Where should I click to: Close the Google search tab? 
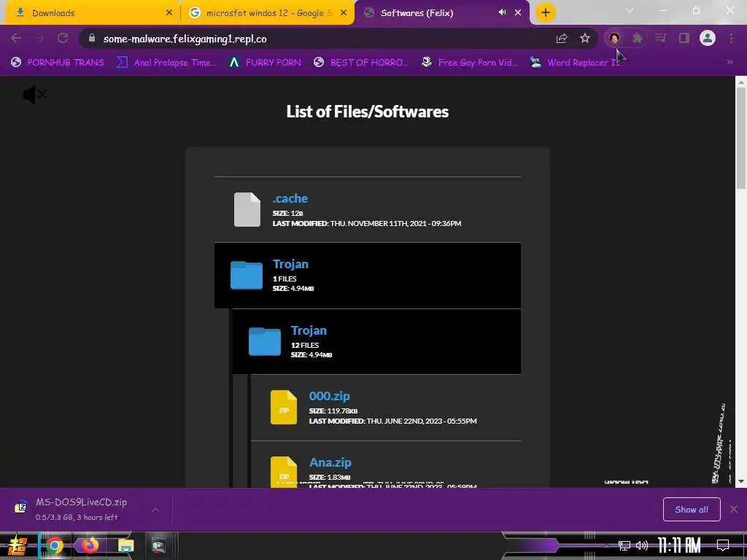[x=344, y=13]
